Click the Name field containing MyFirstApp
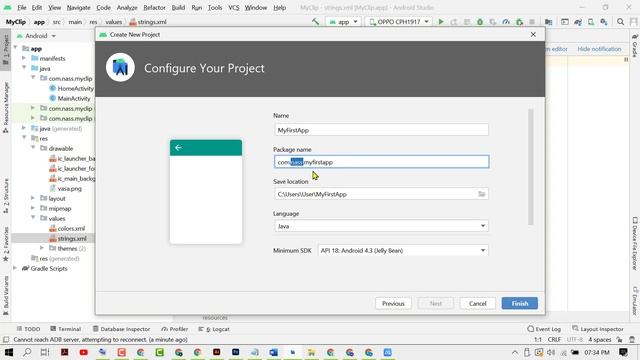The height and width of the screenshot is (360, 640). [x=381, y=130]
